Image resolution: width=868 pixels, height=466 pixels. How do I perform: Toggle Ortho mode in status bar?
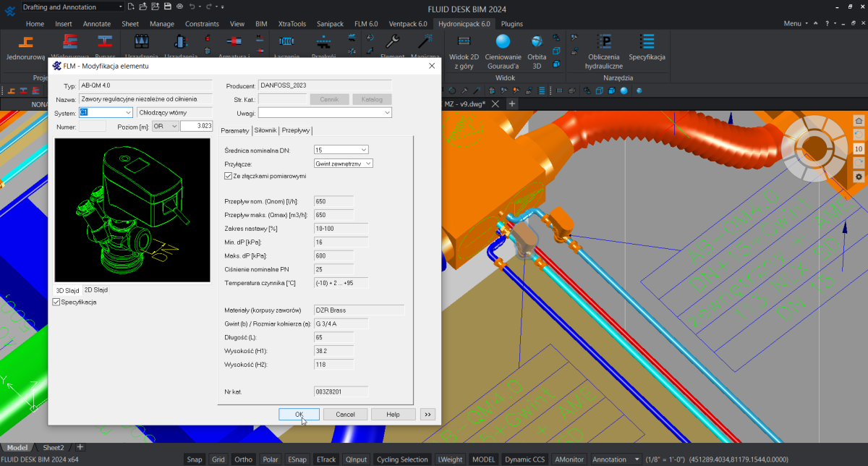click(x=244, y=459)
